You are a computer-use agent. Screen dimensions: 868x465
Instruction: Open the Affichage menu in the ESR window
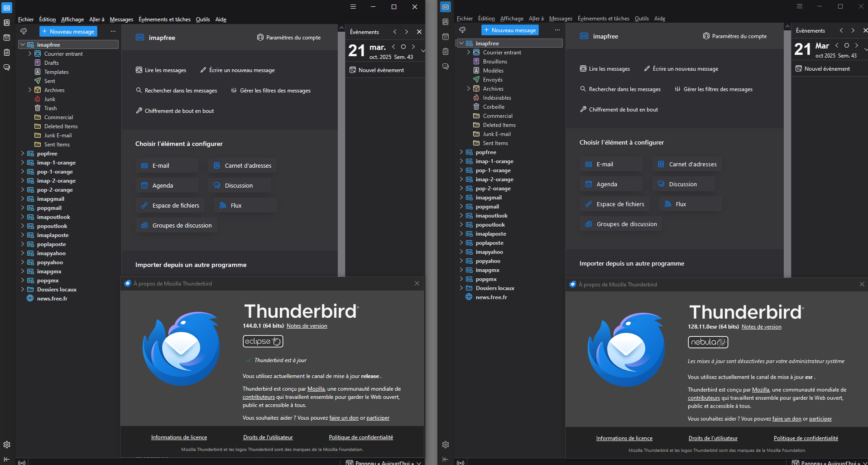pos(512,19)
